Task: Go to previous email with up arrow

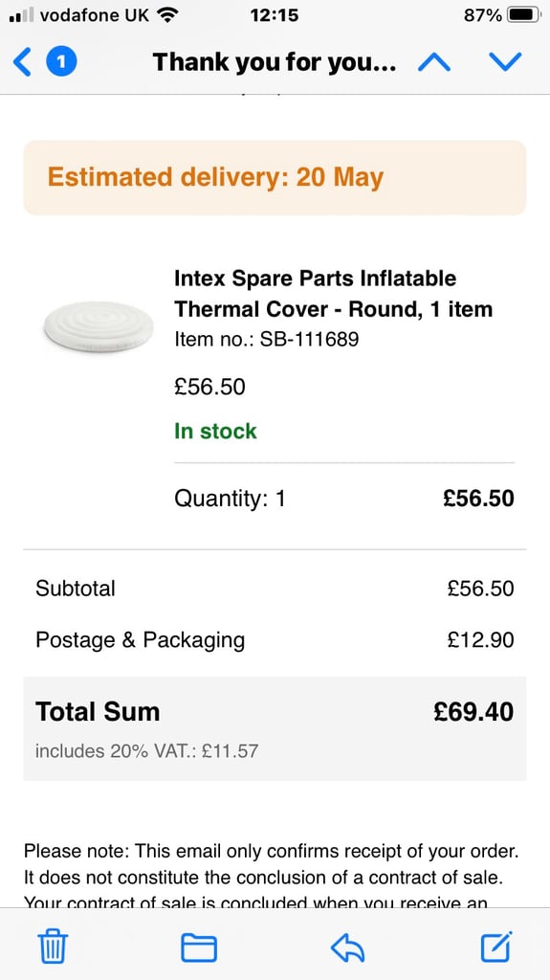Action: pos(433,62)
